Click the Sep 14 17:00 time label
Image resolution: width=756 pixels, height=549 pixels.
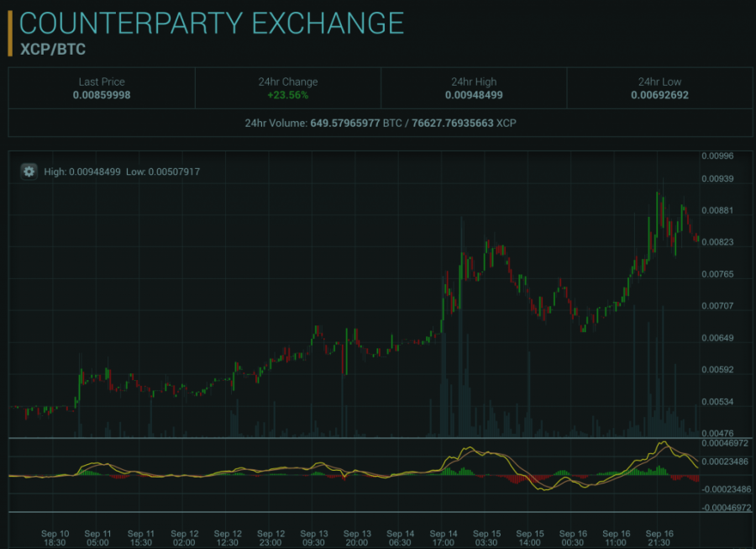point(444,538)
